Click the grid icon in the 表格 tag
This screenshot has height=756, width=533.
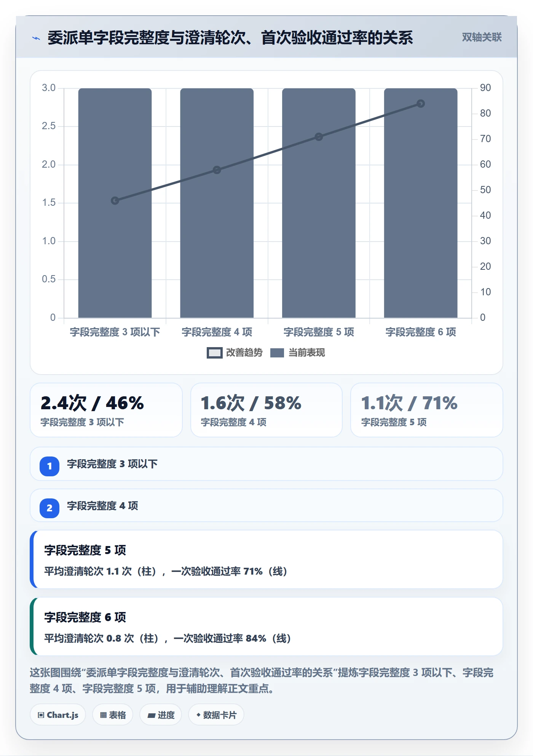click(103, 715)
